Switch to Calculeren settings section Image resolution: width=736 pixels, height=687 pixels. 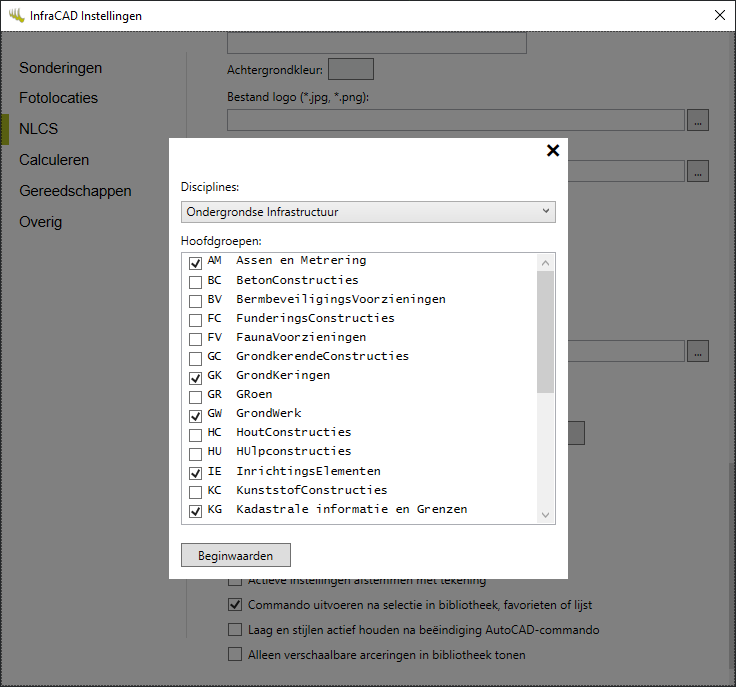[x=54, y=160]
